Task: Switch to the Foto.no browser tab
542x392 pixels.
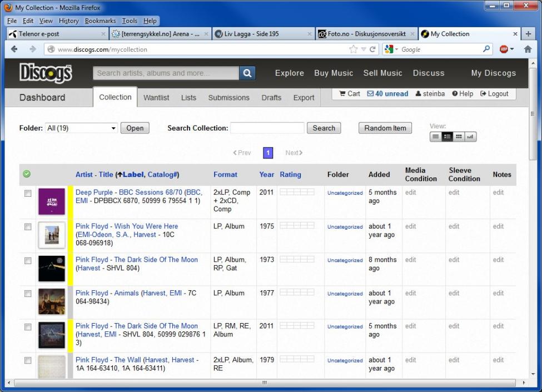Action: pyautogui.click(x=366, y=34)
